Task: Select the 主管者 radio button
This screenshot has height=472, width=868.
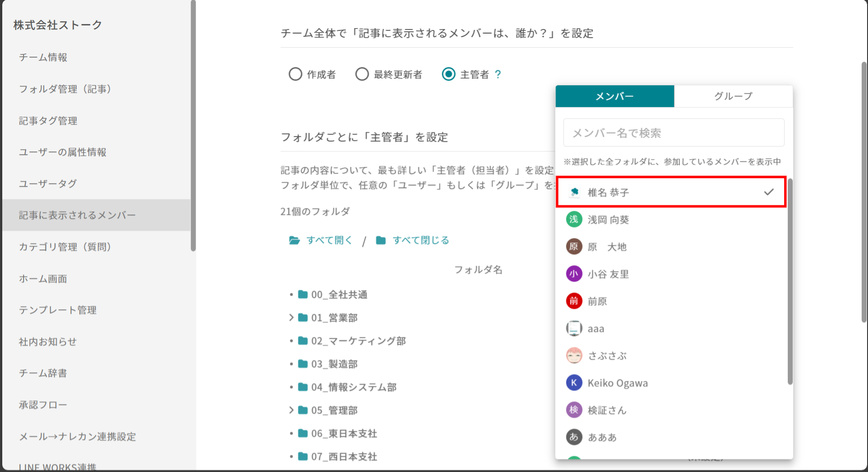Action: click(x=448, y=74)
